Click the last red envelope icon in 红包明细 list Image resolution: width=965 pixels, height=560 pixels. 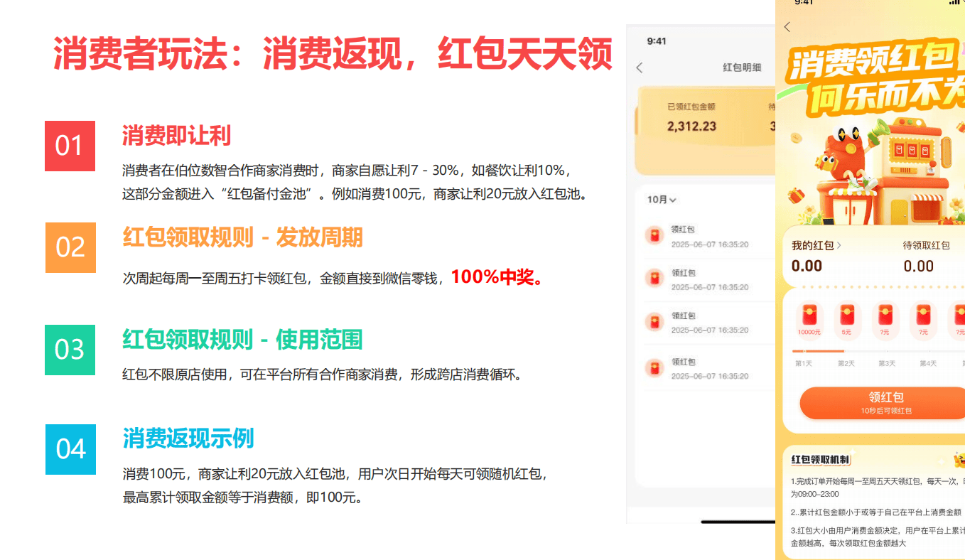(x=654, y=367)
